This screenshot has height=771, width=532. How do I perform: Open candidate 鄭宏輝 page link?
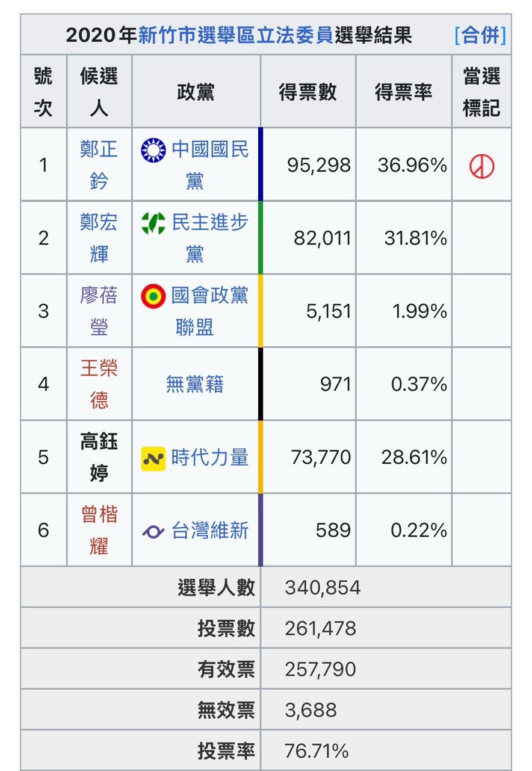coord(99,237)
